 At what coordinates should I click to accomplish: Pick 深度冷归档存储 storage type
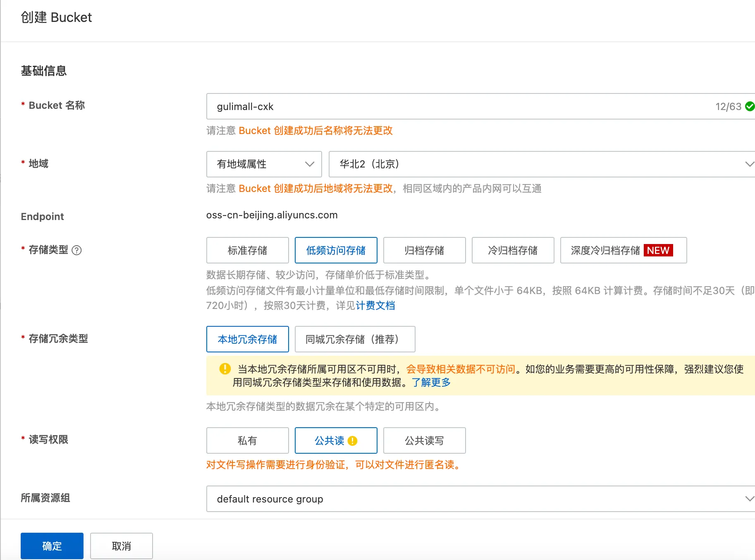click(x=624, y=250)
